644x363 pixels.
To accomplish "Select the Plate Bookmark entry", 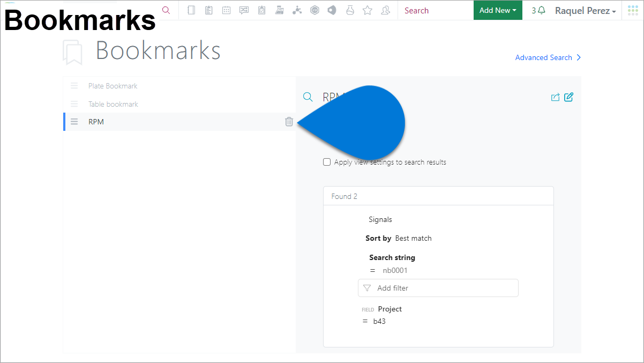I will coord(179,86).
